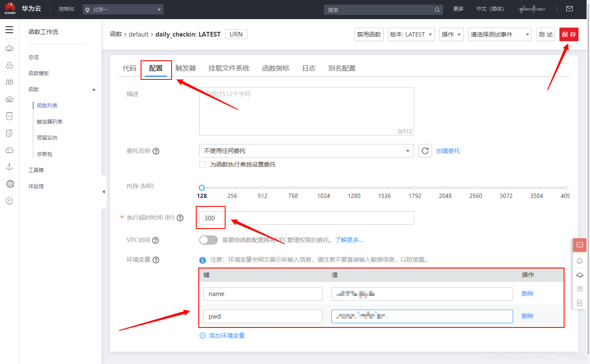The height and width of the screenshot is (364, 590).
Task: Click 删除 for the pwd variable
Action: coord(528,316)
